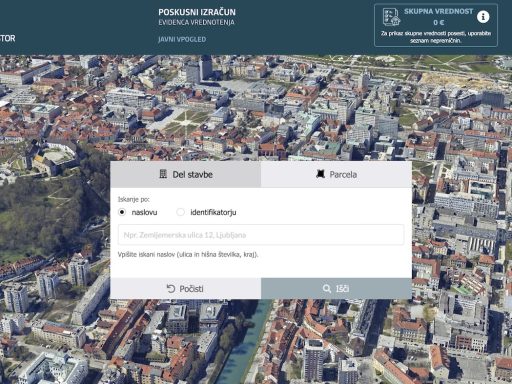Open the Javni vpogled link

(x=182, y=39)
